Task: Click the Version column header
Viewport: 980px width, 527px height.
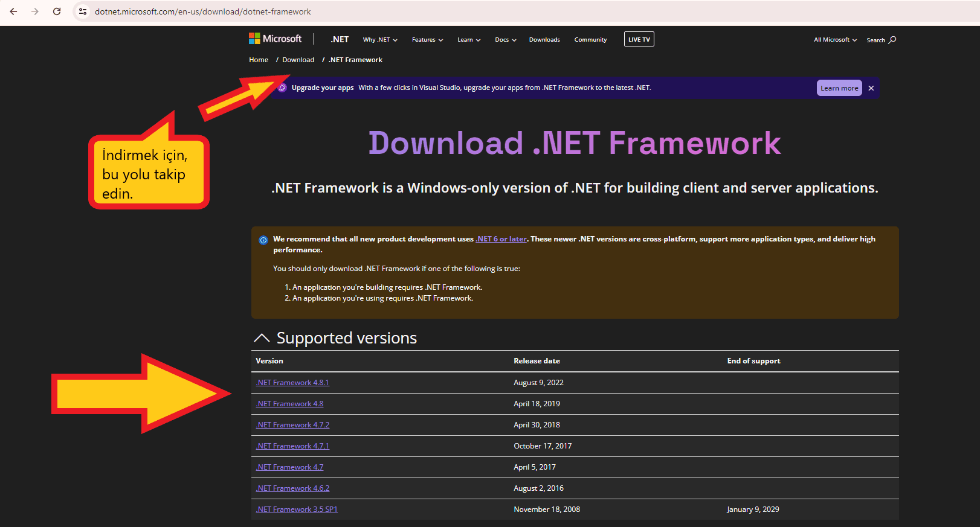Action: click(x=269, y=361)
